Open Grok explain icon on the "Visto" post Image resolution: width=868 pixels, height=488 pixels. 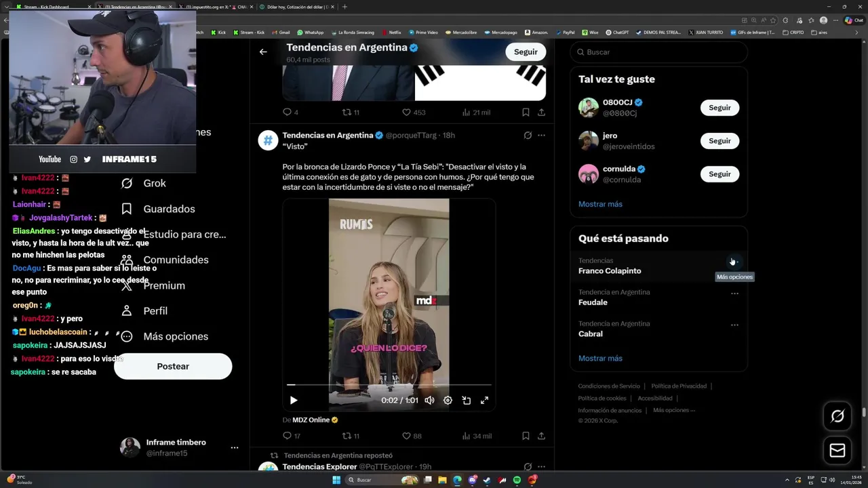(x=528, y=136)
